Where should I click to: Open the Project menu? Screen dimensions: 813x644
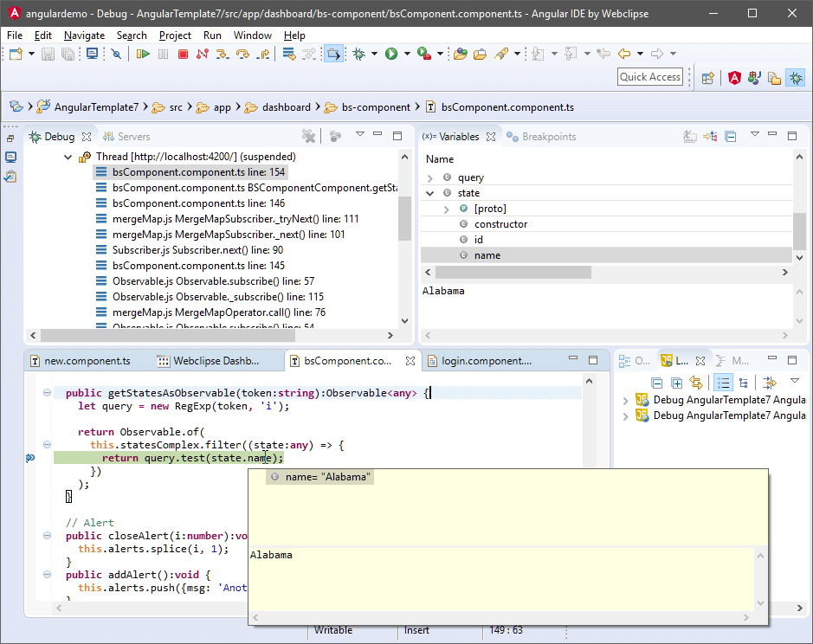(175, 35)
